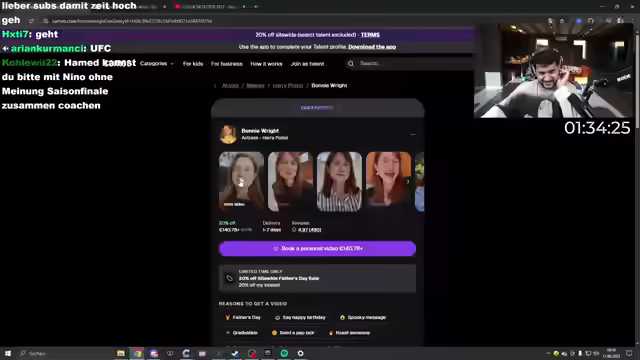
Task: Open the How it works page
Action: (266, 64)
